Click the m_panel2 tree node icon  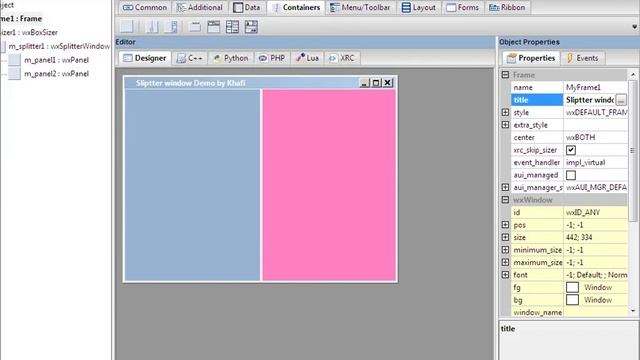pos(14,74)
